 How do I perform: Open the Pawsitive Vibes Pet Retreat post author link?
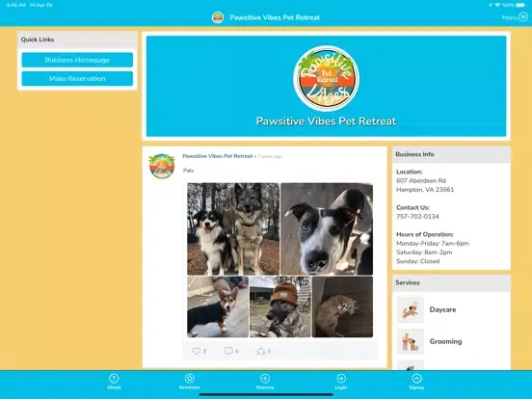coord(218,156)
